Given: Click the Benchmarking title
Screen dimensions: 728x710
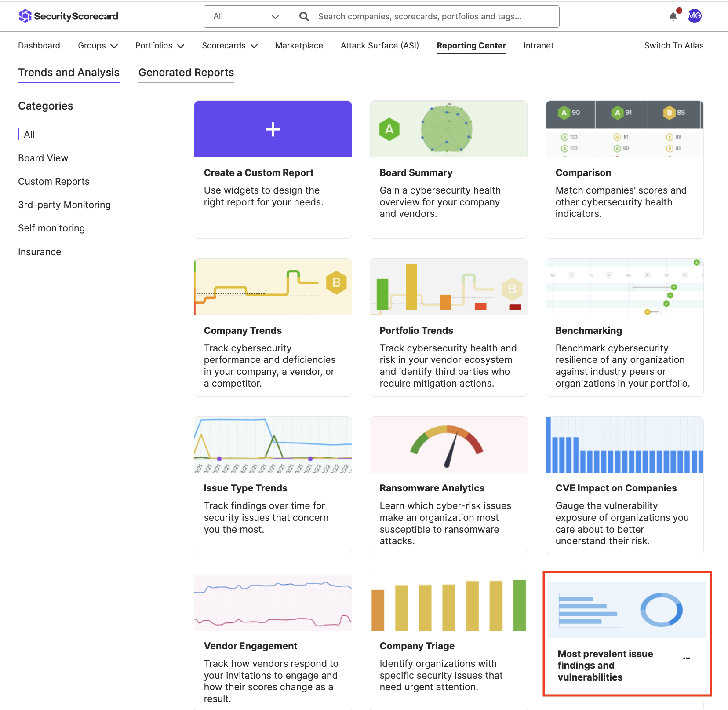Looking at the screenshot, I should (589, 331).
